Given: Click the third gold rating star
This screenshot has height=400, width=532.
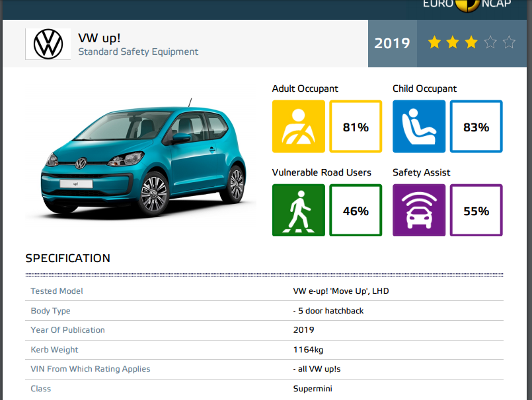Looking at the screenshot, I should (x=471, y=43).
